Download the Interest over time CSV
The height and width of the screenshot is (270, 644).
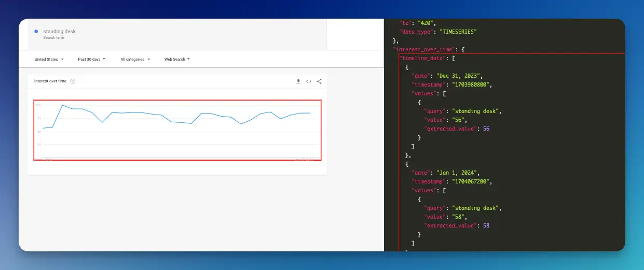(x=298, y=81)
